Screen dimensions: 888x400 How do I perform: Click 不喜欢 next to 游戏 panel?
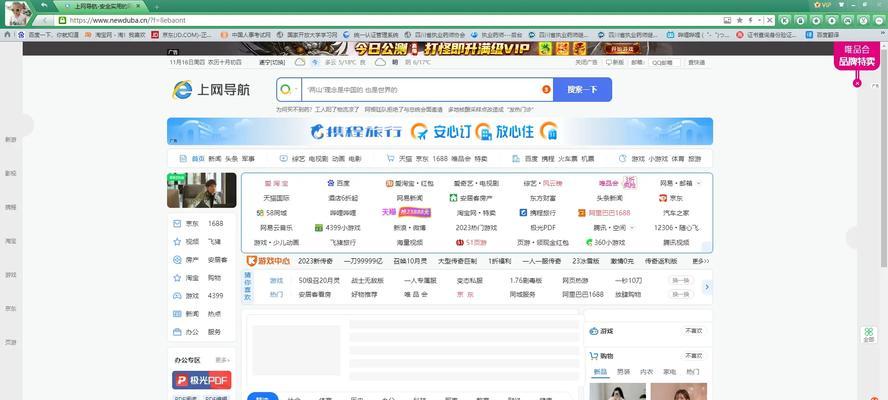(x=693, y=330)
